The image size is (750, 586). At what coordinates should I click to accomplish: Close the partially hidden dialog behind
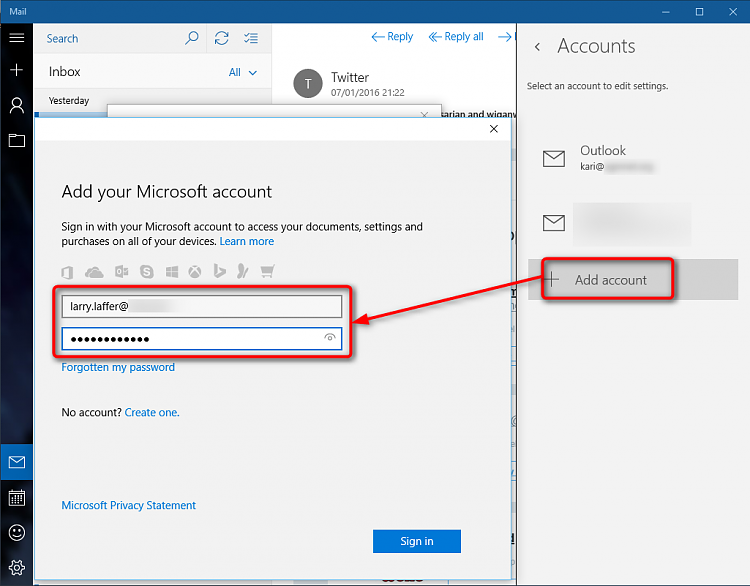(424, 115)
